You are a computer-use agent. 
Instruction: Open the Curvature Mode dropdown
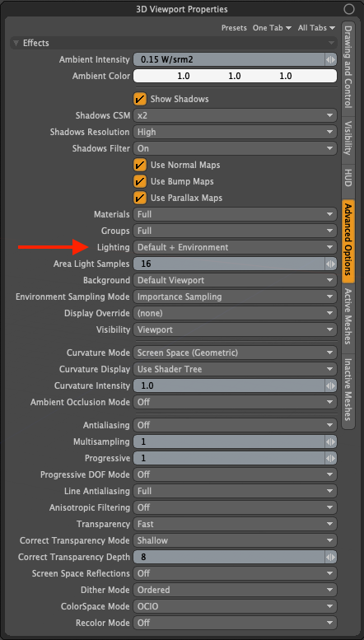tap(235, 353)
